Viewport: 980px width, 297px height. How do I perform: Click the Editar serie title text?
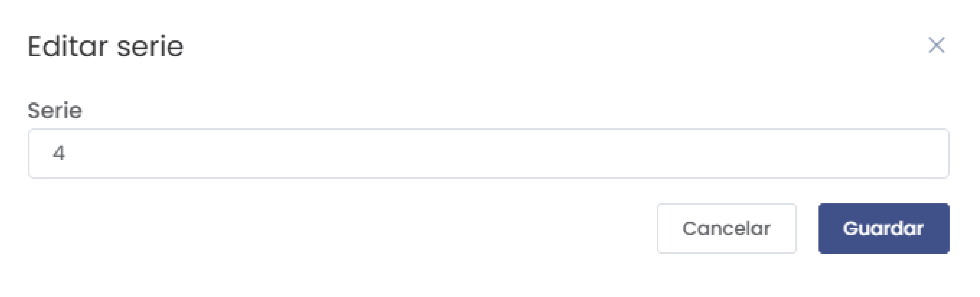pyautogui.click(x=106, y=47)
